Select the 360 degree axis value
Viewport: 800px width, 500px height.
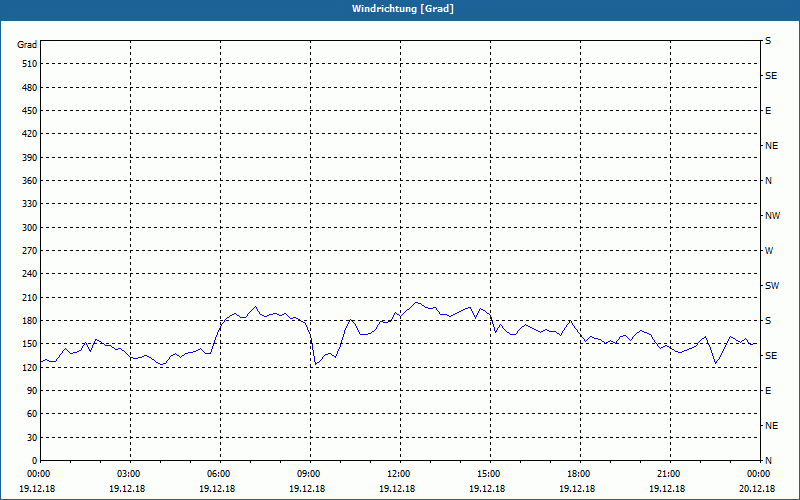(x=30, y=181)
